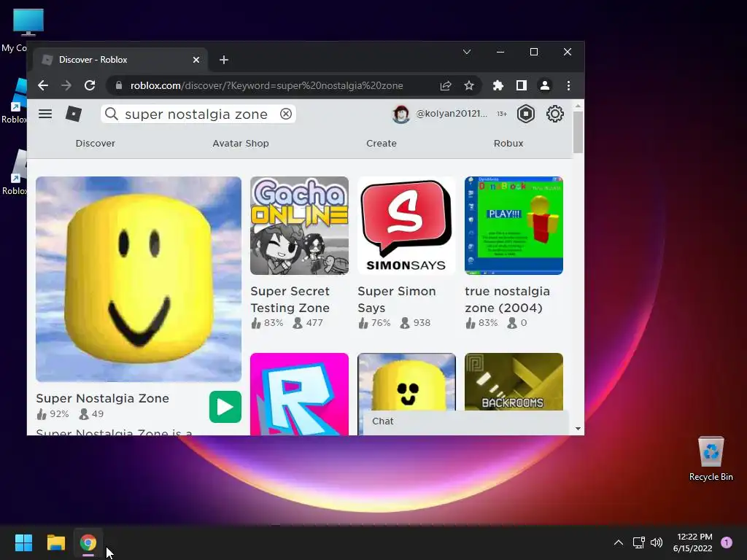Open Windows Start menu

click(23, 542)
